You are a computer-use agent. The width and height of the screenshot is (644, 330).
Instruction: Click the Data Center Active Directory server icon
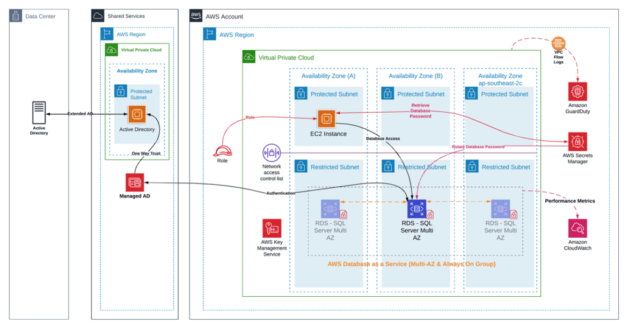pyautogui.click(x=39, y=114)
